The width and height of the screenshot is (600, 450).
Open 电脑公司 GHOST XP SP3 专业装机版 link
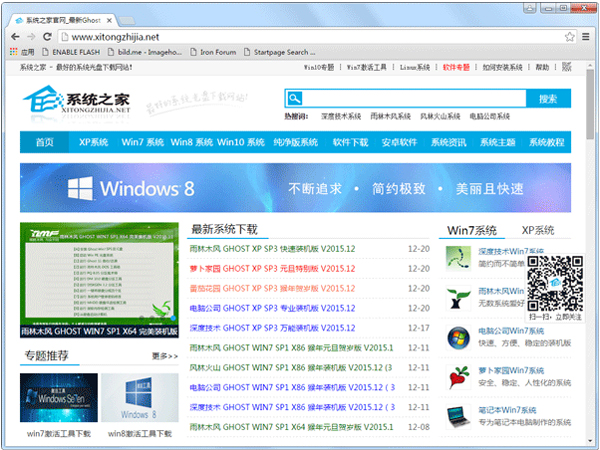pyautogui.click(x=272, y=308)
